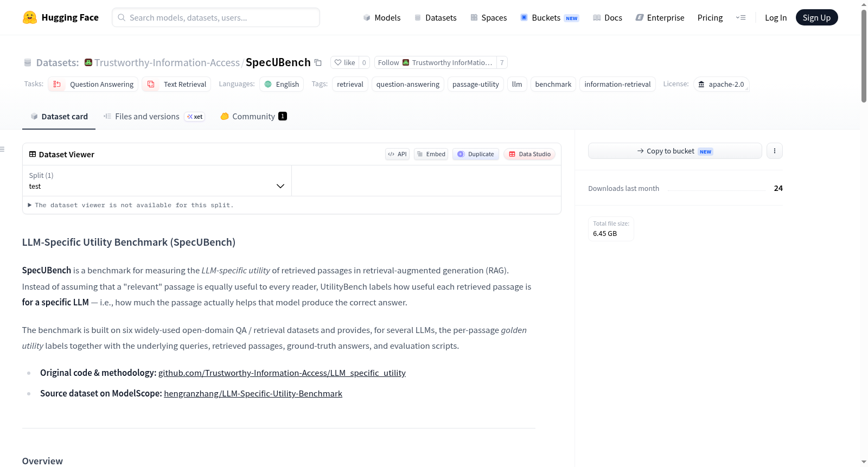Go to the Enterprise page

point(660,17)
